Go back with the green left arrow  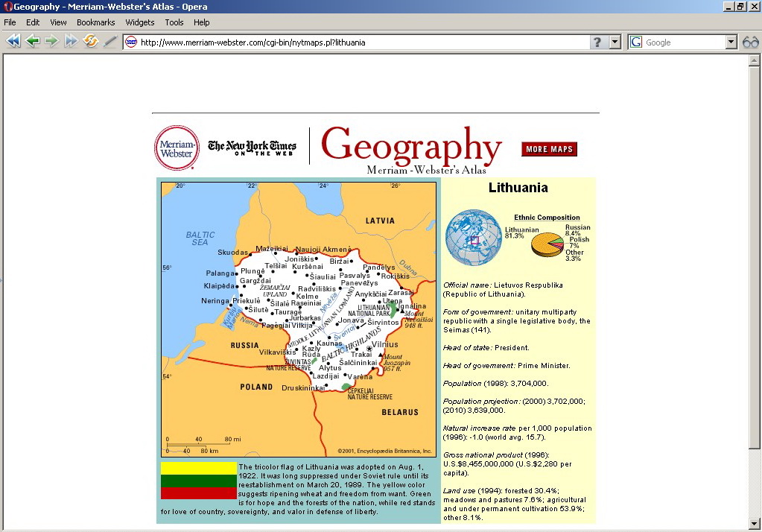click(x=32, y=42)
